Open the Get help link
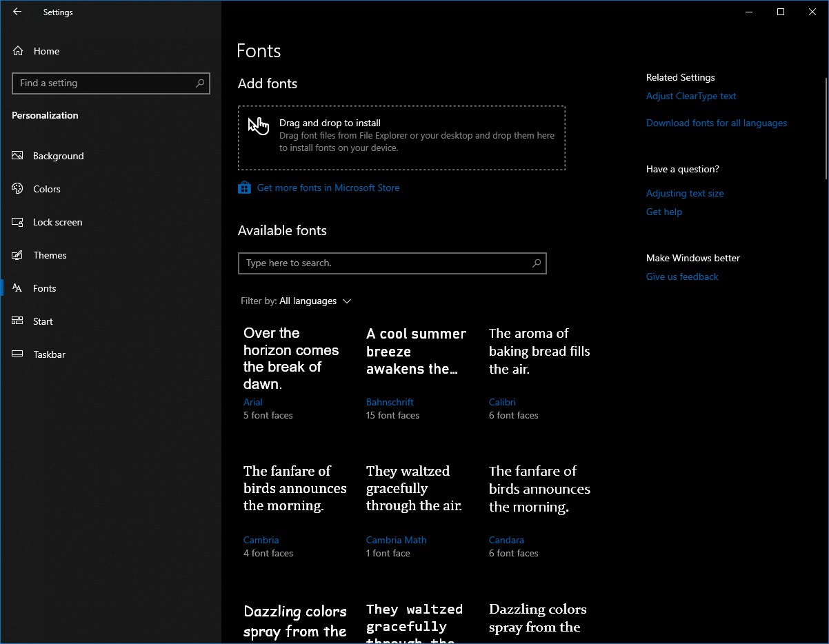Image resolution: width=829 pixels, height=644 pixels. 663,212
